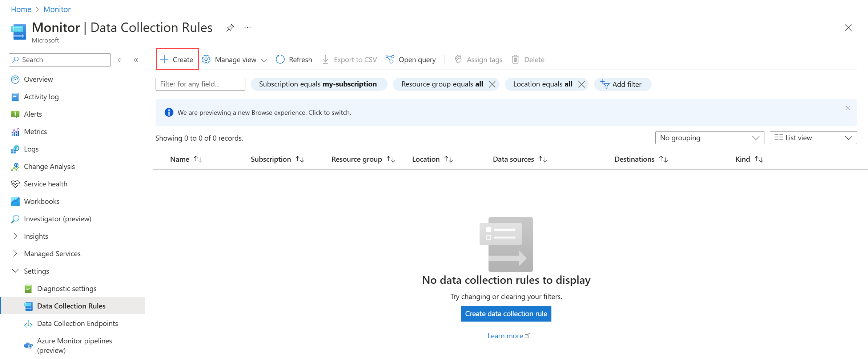The height and width of the screenshot is (359, 868).
Task: Pin the Data Collection Rules blade
Action: (x=230, y=28)
